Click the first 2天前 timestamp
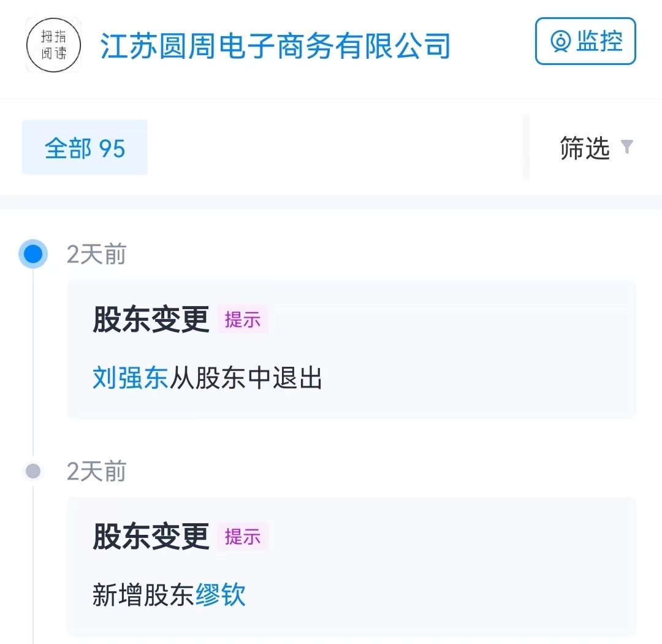This screenshot has height=644, width=662. 96,254
